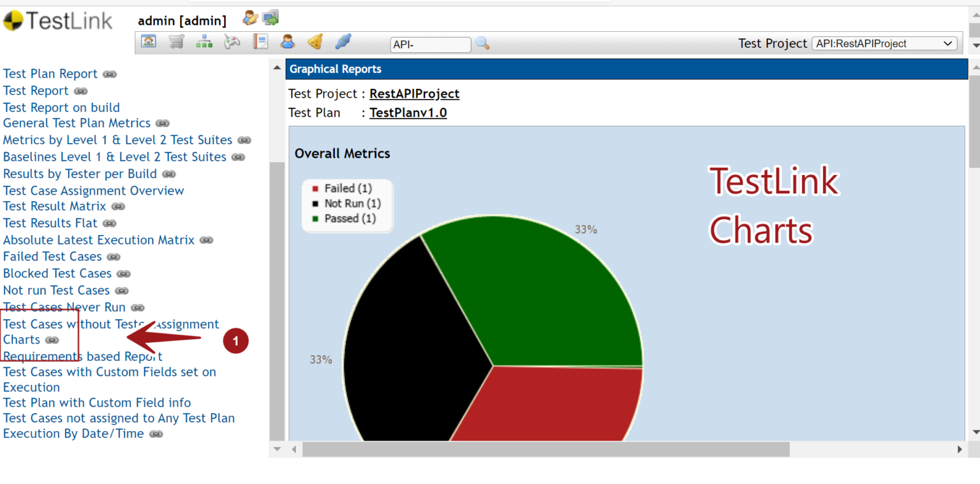The width and height of the screenshot is (980, 484).
Task: Edit admin account via person-with-pencil icon
Action: coord(249,17)
